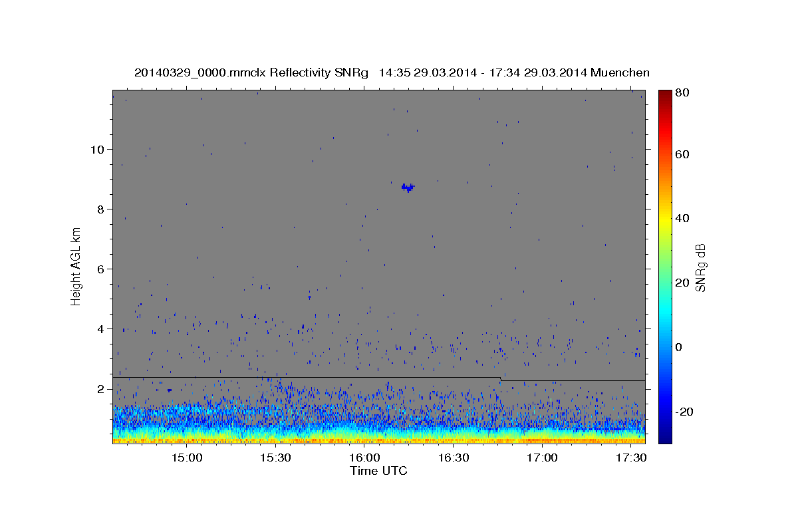Click the 'Height AGL km' y-axis label

click(76, 267)
